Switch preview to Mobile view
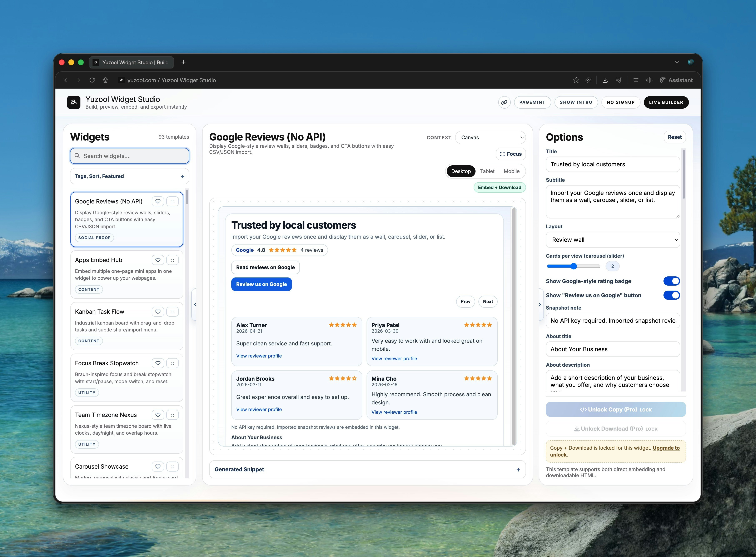 (x=511, y=171)
